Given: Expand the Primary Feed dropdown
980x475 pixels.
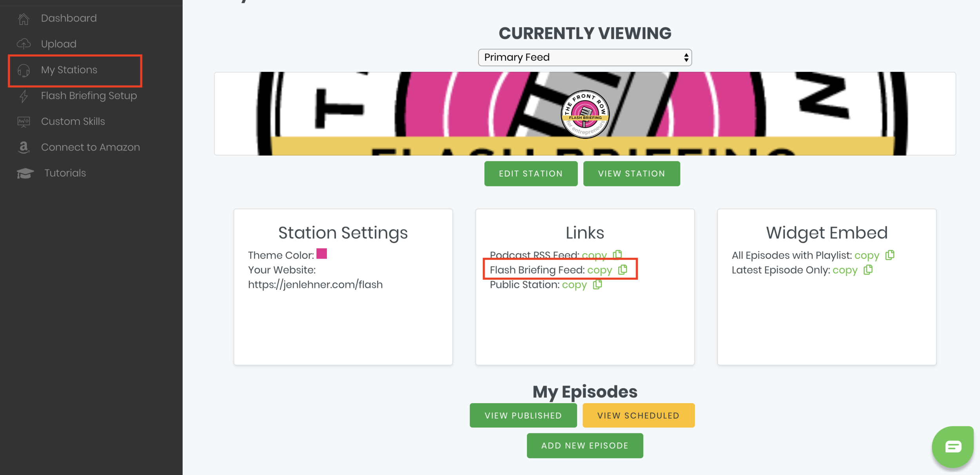Looking at the screenshot, I should (x=585, y=58).
